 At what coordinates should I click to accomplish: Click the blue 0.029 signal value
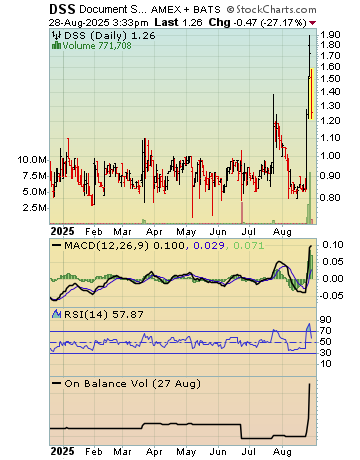click(209, 246)
